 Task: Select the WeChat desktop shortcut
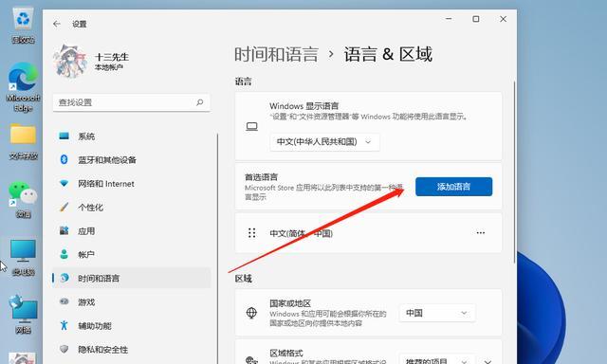(23, 200)
